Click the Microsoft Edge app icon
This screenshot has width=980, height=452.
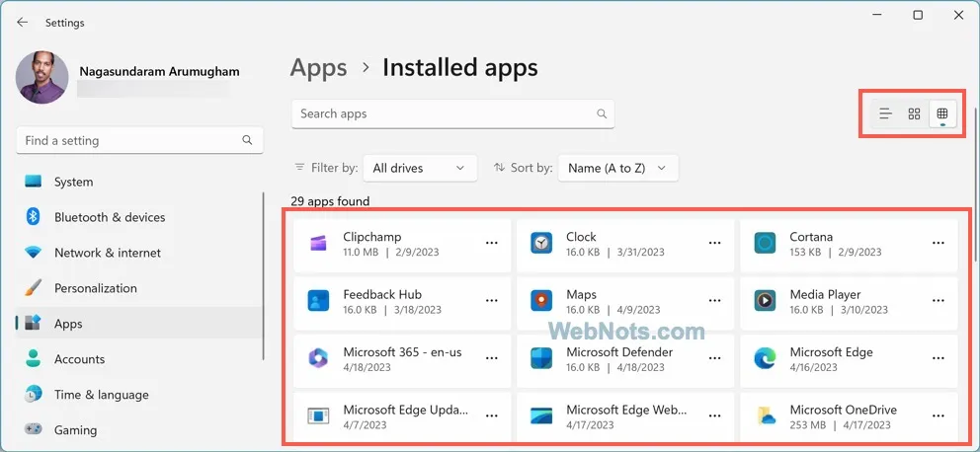coord(765,358)
